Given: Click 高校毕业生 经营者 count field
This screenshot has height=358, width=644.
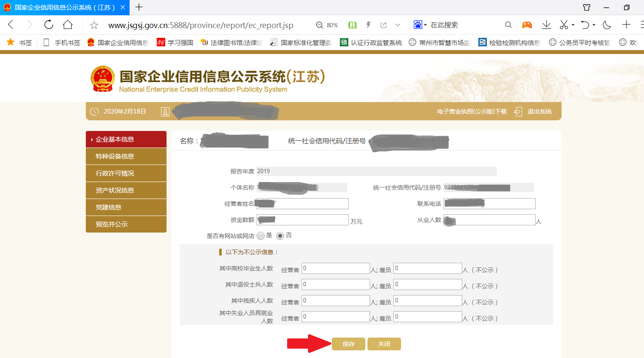Looking at the screenshot, I should tap(336, 268).
